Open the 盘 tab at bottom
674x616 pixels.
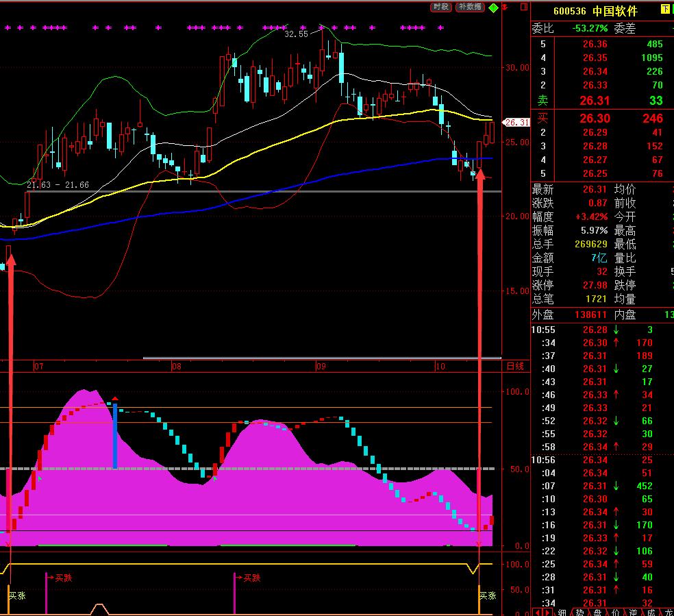pos(597,612)
